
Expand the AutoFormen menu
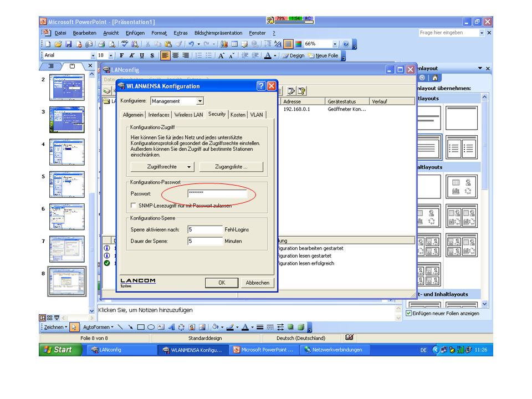tap(98, 327)
